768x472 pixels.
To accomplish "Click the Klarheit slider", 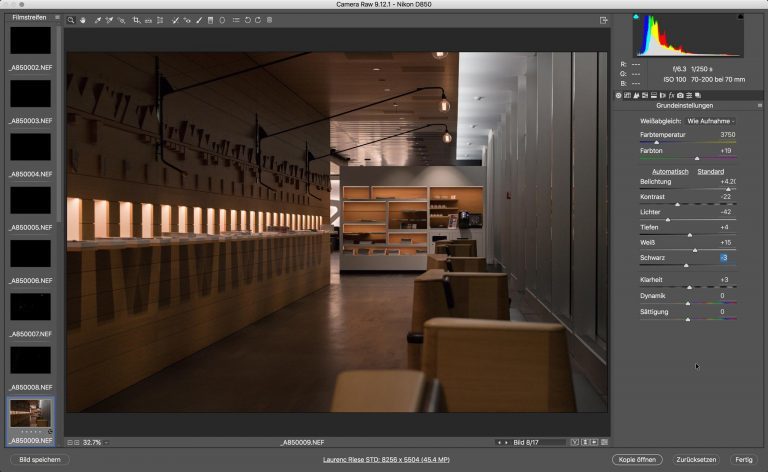I will pos(688,287).
